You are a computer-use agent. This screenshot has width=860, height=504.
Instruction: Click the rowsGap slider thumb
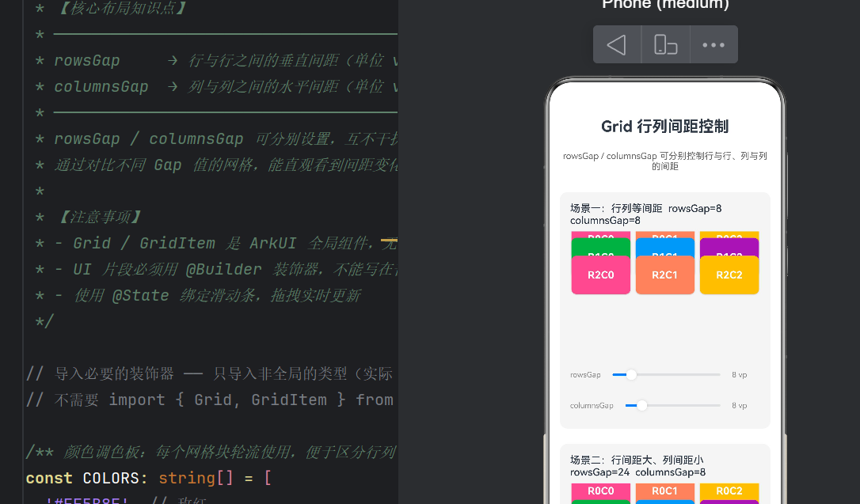(631, 375)
